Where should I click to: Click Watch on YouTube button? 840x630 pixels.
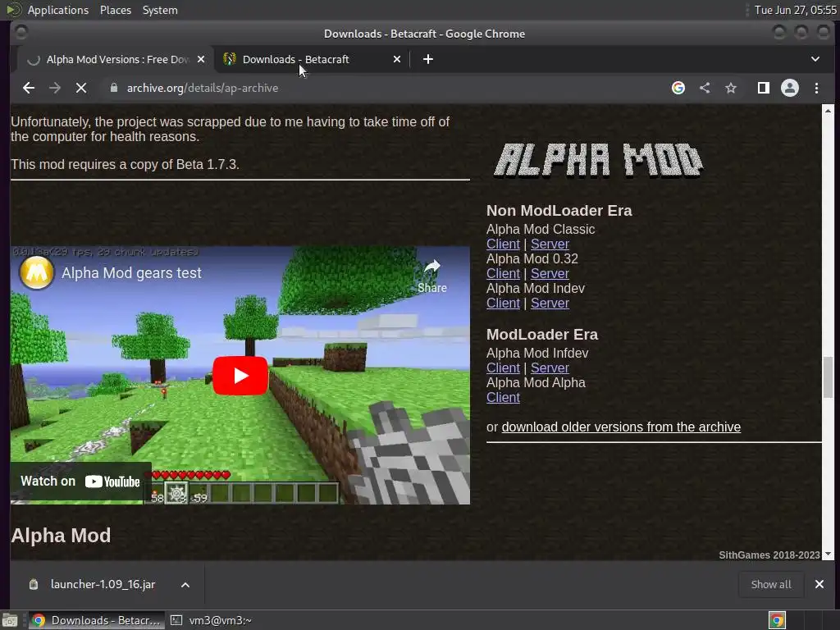(80, 481)
